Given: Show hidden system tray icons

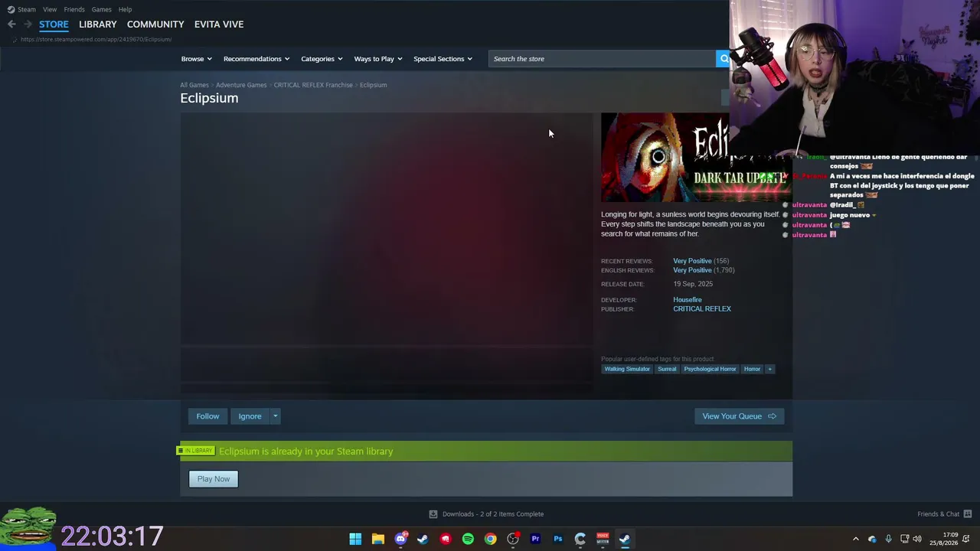Looking at the screenshot, I should coord(856,539).
